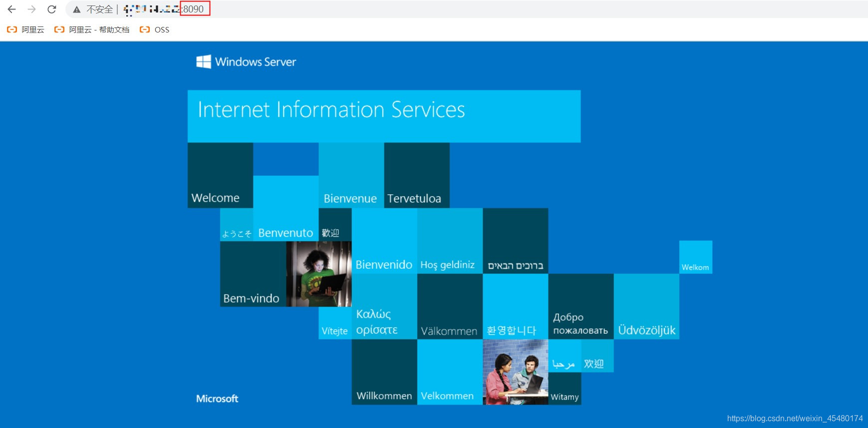This screenshot has width=868, height=428.
Task: Click the Bienvenido tile
Action: click(x=384, y=241)
